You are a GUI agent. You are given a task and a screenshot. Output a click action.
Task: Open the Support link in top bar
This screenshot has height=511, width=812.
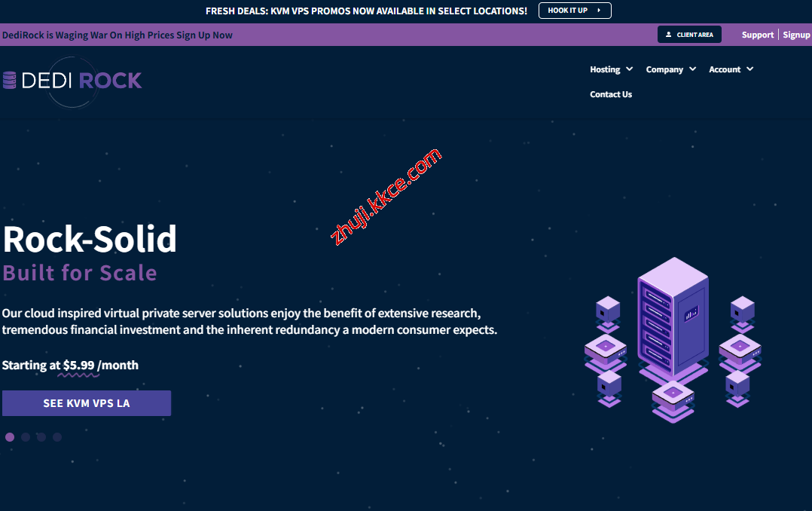[x=757, y=35]
